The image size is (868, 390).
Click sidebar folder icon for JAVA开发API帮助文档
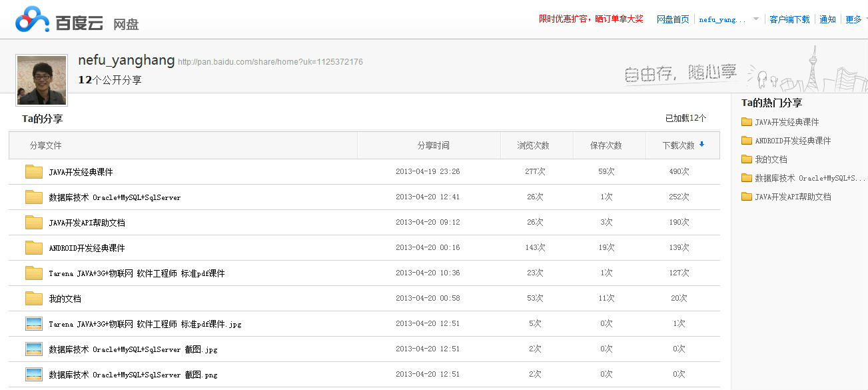point(746,197)
